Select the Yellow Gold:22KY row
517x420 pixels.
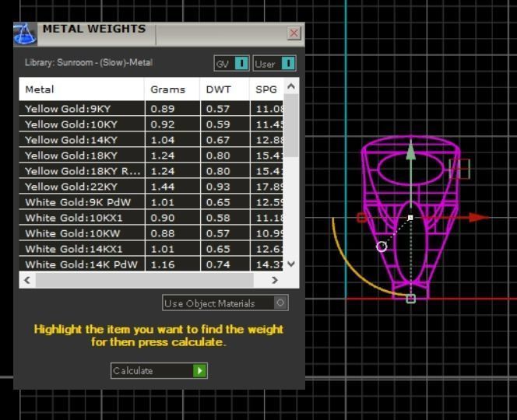pos(151,187)
